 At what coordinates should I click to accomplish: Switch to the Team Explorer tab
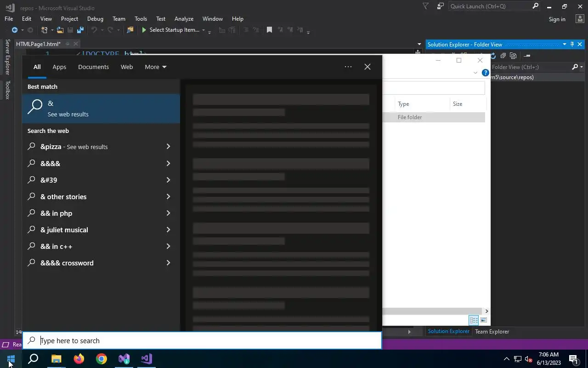(492, 331)
